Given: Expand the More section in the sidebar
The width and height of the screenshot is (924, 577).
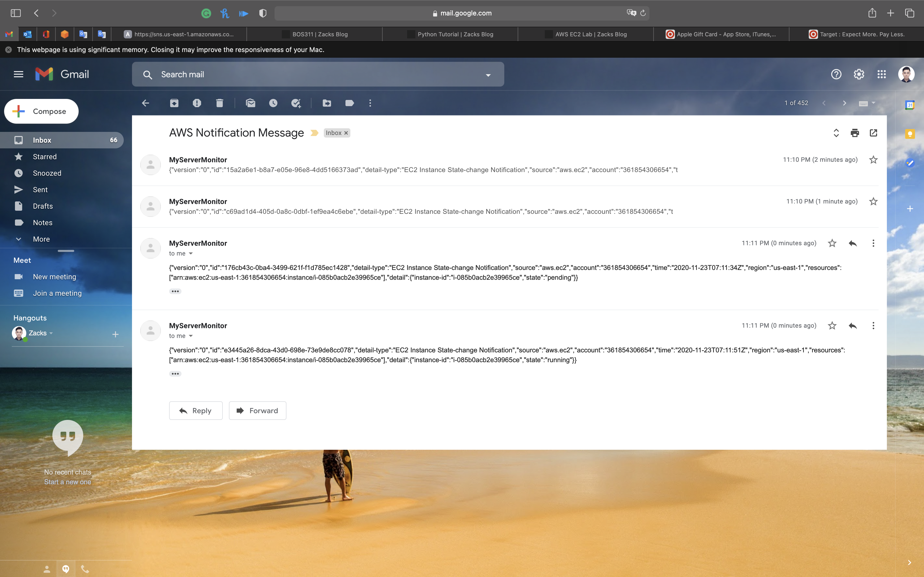Looking at the screenshot, I should (41, 239).
